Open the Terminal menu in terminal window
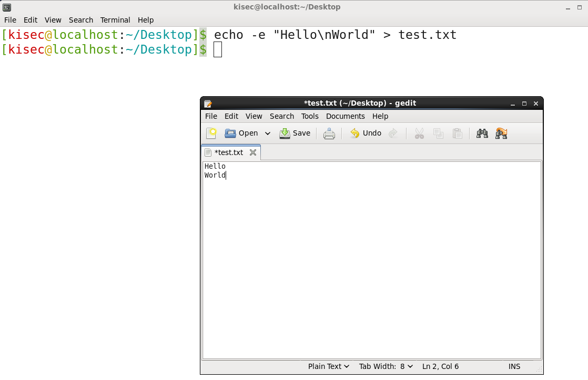Screen dimensions: 588x380 click(x=115, y=20)
